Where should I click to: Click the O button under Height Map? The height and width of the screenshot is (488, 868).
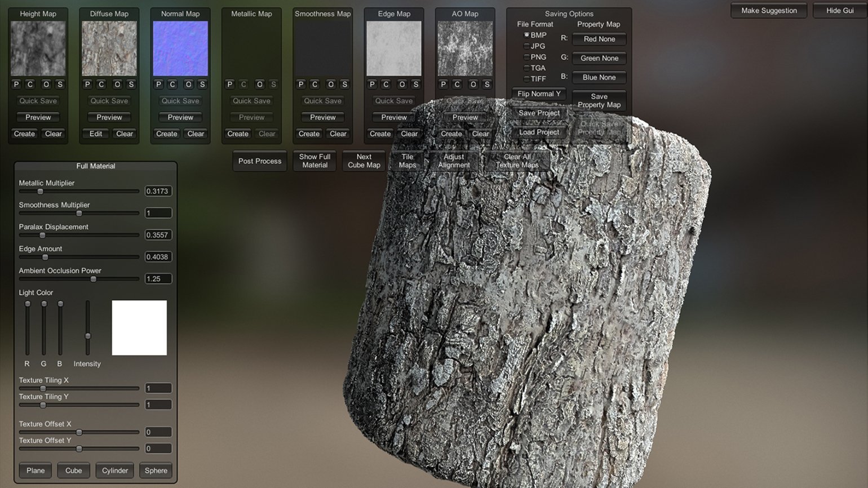(46, 85)
